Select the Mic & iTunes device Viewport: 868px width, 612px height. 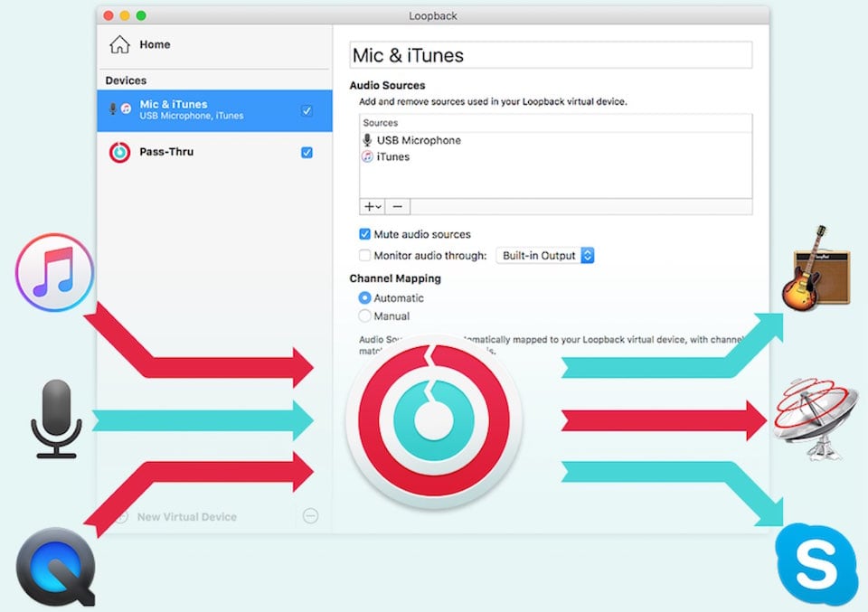[215, 110]
